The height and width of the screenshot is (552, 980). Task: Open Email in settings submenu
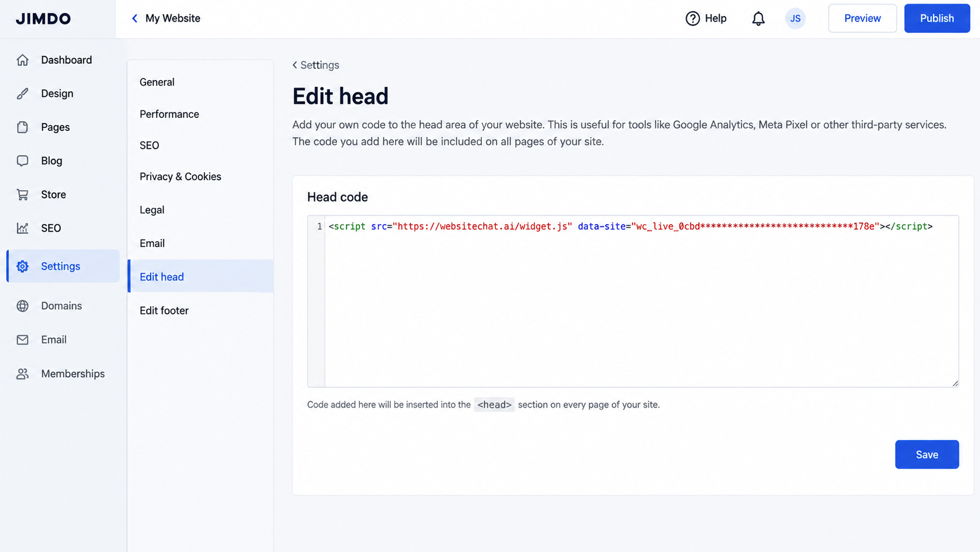click(x=200, y=243)
